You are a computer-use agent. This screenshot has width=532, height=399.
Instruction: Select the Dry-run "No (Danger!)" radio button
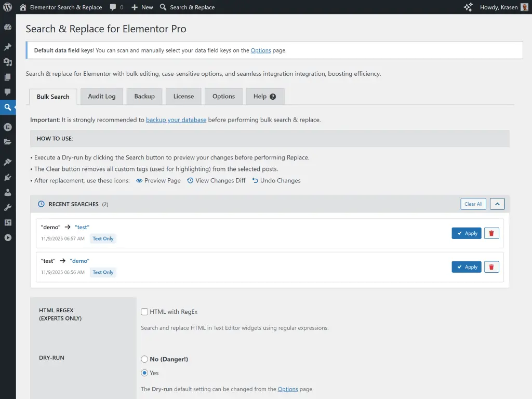(144, 359)
